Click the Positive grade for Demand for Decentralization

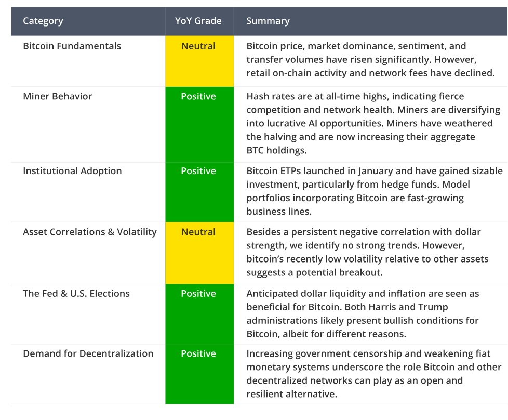pos(199,374)
